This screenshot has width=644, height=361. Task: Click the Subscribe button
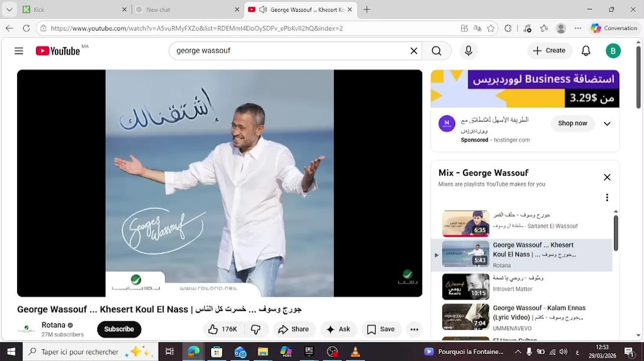pyautogui.click(x=119, y=329)
